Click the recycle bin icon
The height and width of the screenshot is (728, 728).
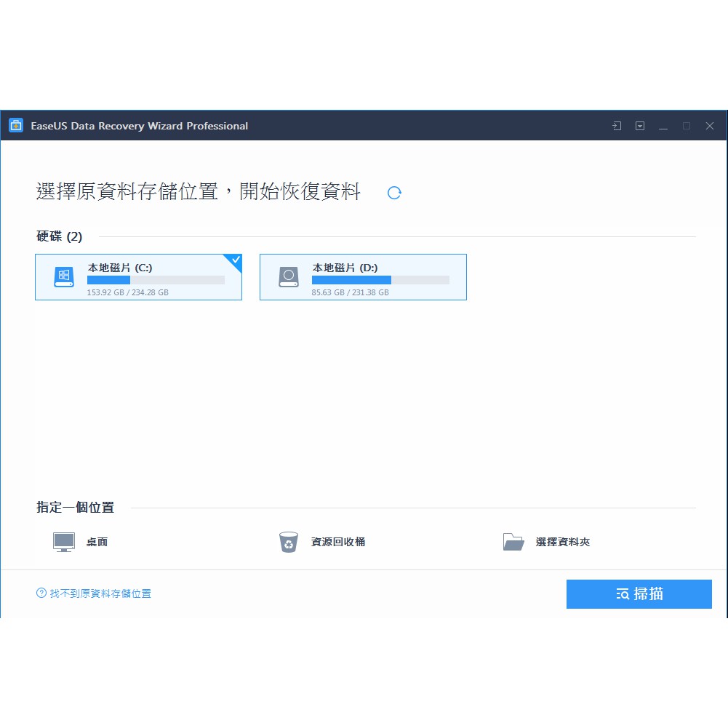pyautogui.click(x=288, y=542)
